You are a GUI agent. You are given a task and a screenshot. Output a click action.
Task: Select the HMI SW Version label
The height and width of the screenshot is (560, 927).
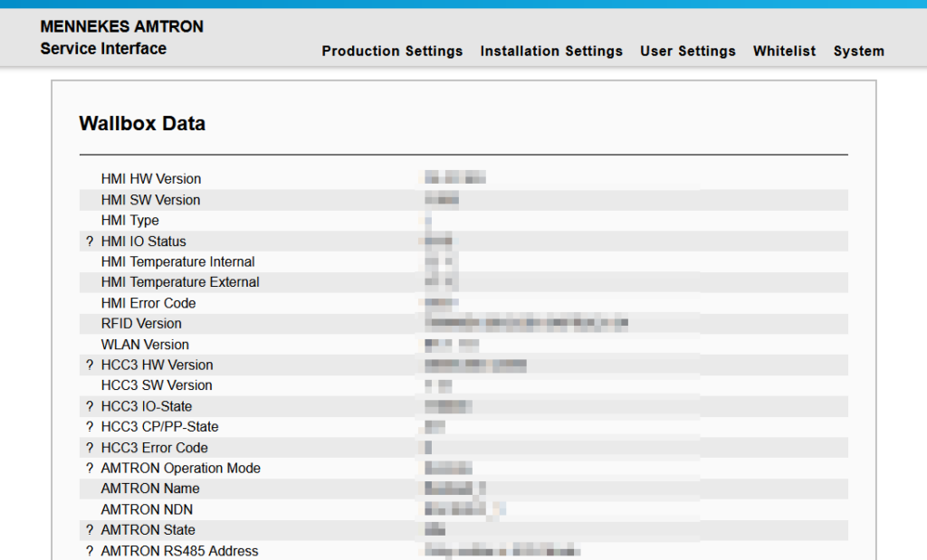(150, 200)
